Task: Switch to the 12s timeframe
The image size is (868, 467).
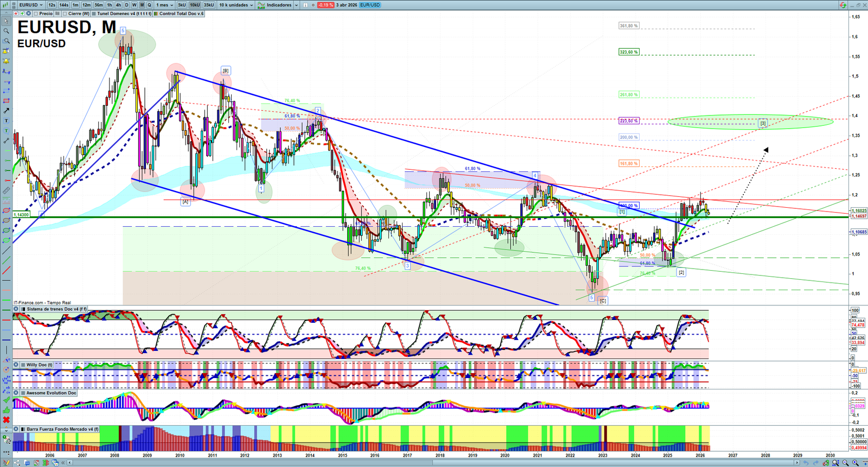Action: pyautogui.click(x=52, y=5)
